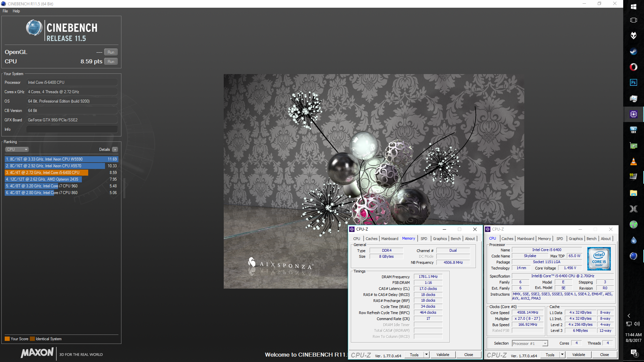The width and height of the screenshot is (644, 362).
Task: Switch to Caches tab in right CPU-Z window
Action: 507,239
